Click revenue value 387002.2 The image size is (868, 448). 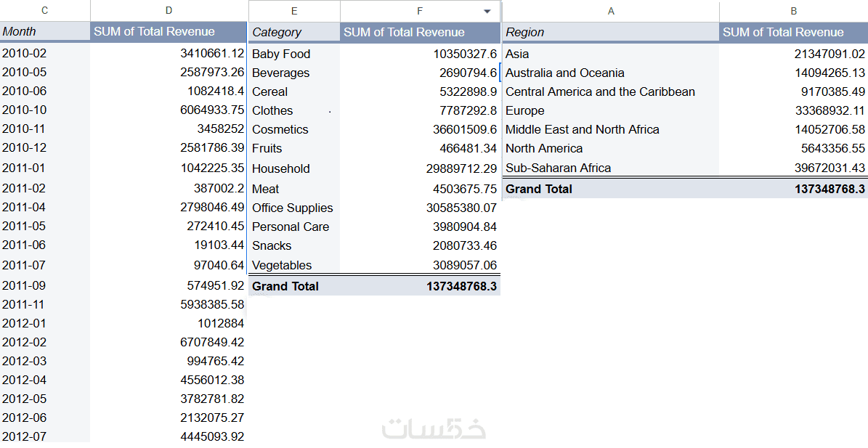click(x=219, y=189)
